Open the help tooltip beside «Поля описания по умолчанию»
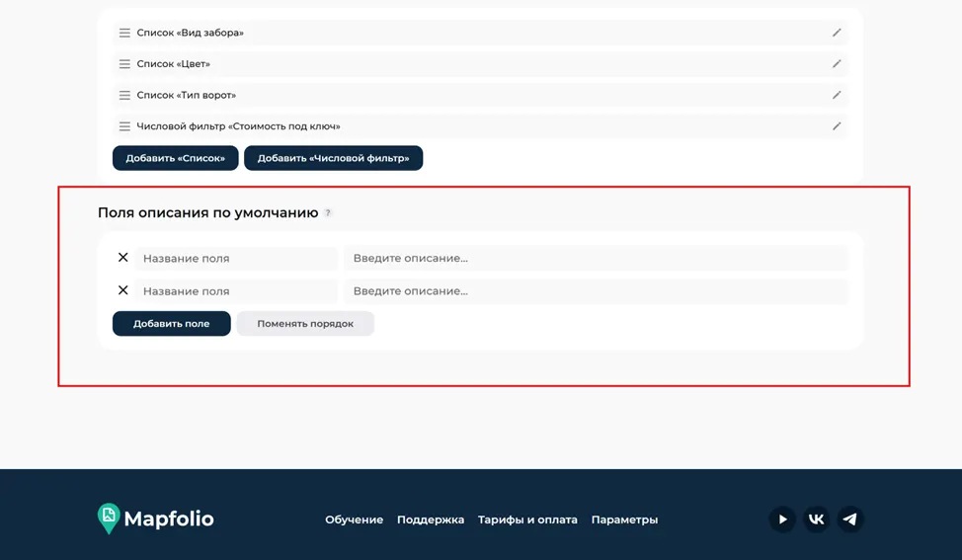This screenshot has height=560, width=962. click(x=328, y=212)
